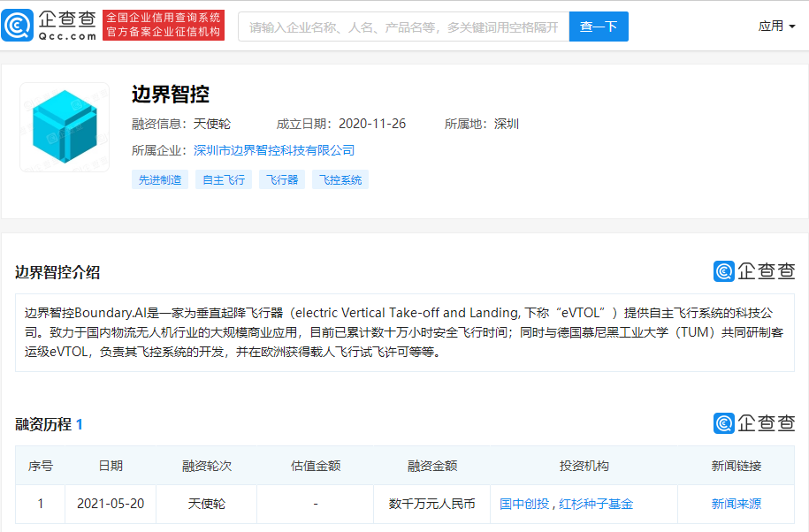Open 深圳市边界智控科技有限公司 company link
Viewport: 809px width, 532px height.
point(274,150)
